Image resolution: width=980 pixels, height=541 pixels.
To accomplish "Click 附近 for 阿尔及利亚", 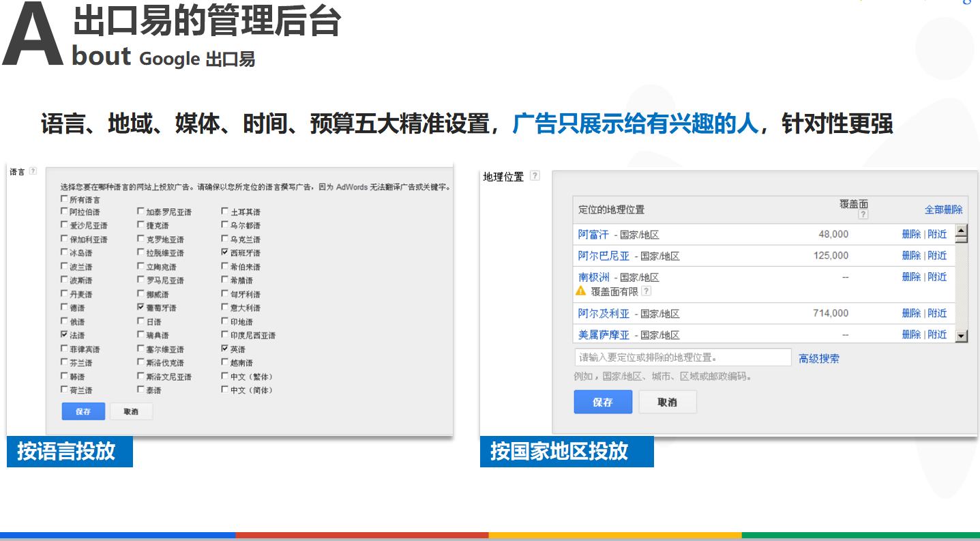I will tap(937, 313).
